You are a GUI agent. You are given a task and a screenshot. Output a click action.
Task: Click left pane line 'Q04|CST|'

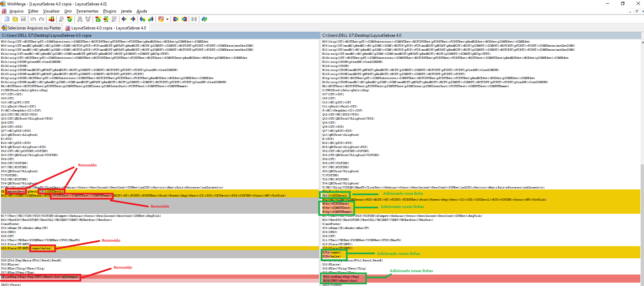click(x=7, y=123)
